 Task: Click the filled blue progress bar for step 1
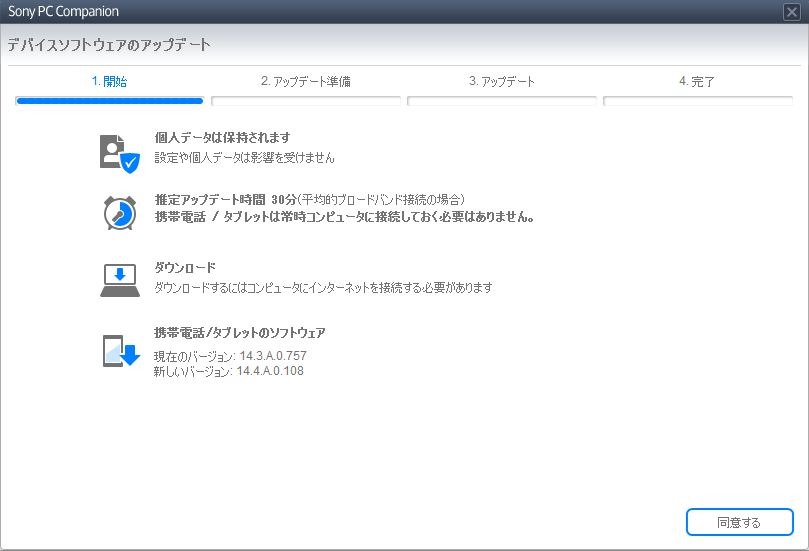point(110,101)
